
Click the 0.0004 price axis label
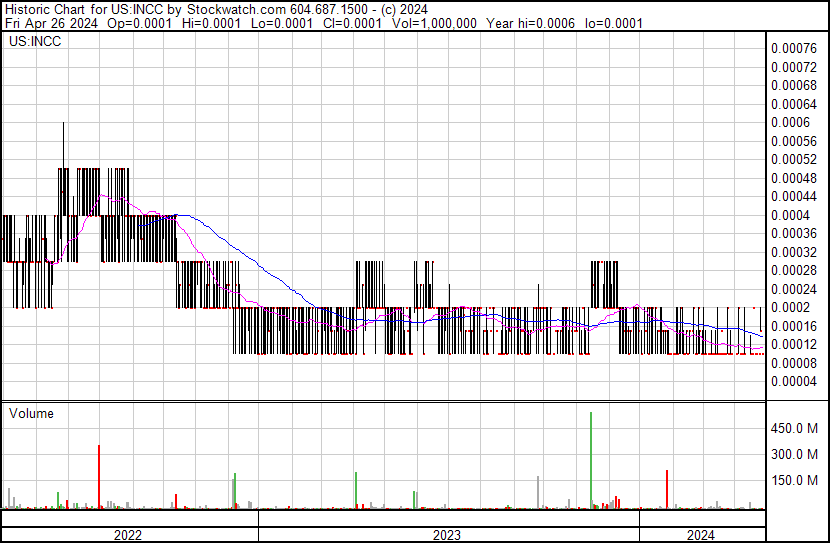coord(790,215)
